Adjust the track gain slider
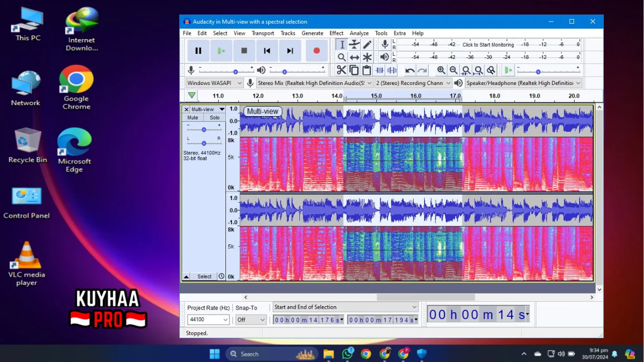The image size is (644, 362). click(204, 129)
